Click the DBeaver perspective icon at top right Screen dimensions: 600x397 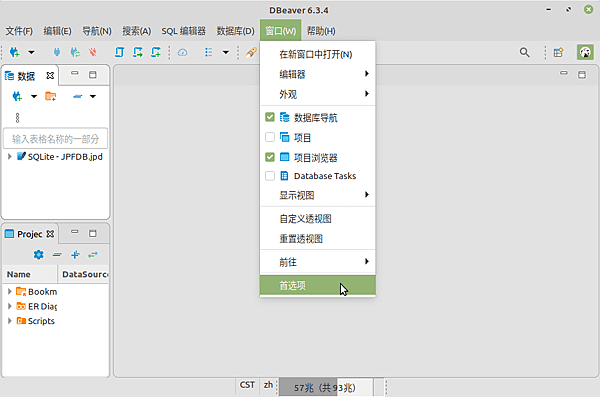point(585,52)
